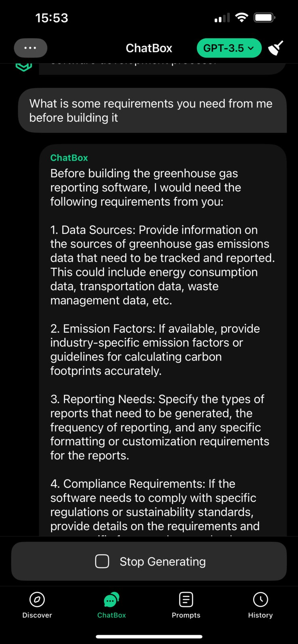Viewport: 298px width, 644px height.
Task: Tap the ChatBox sender name label
Action: tap(69, 158)
